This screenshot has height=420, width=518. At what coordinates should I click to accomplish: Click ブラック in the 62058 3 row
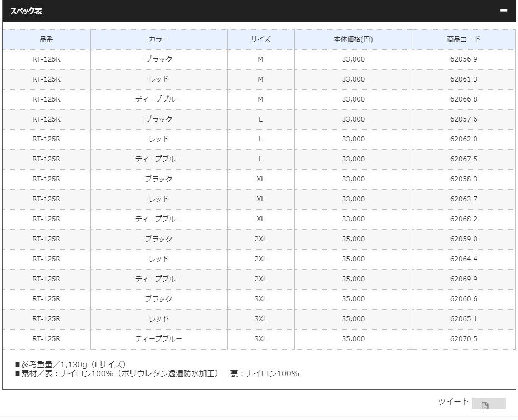tap(159, 179)
